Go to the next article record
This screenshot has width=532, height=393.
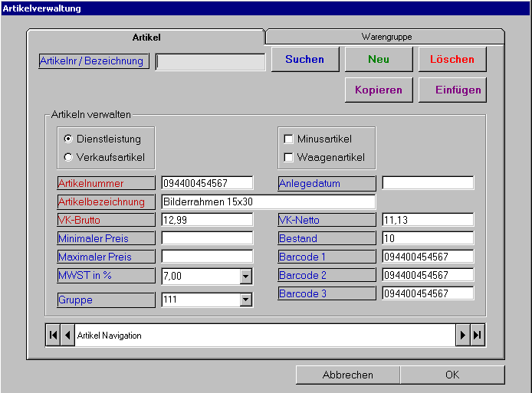click(x=463, y=336)
